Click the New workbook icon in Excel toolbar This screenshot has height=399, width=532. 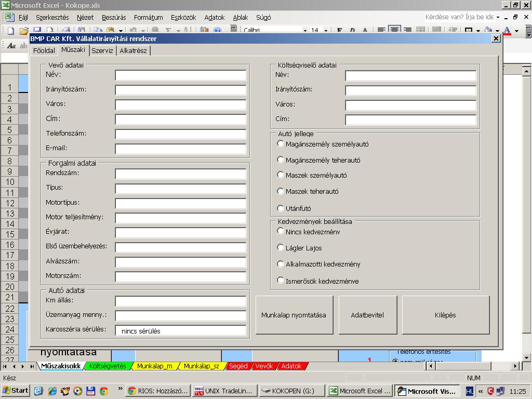click(x=11, y=31)
